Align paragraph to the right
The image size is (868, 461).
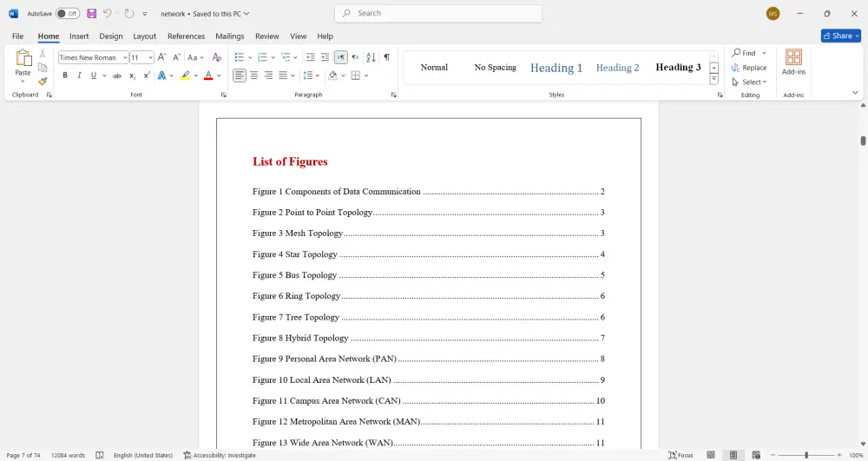(x=268, y=76)
